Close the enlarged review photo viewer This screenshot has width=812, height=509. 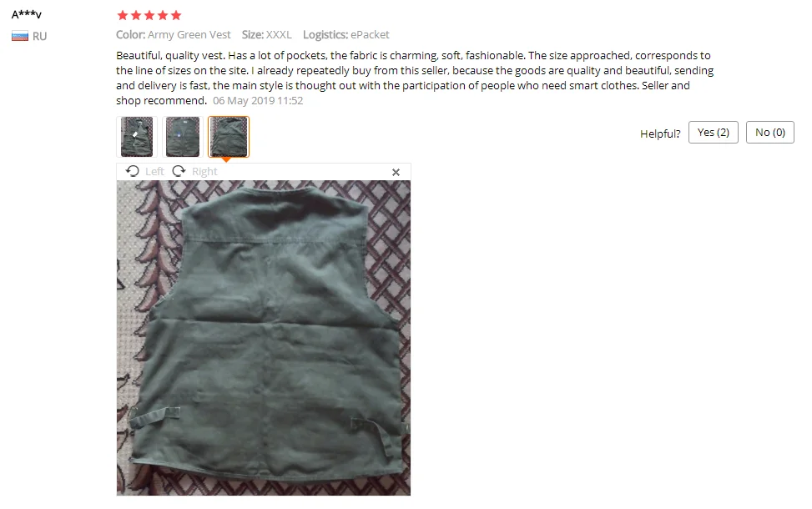point(396,172)
